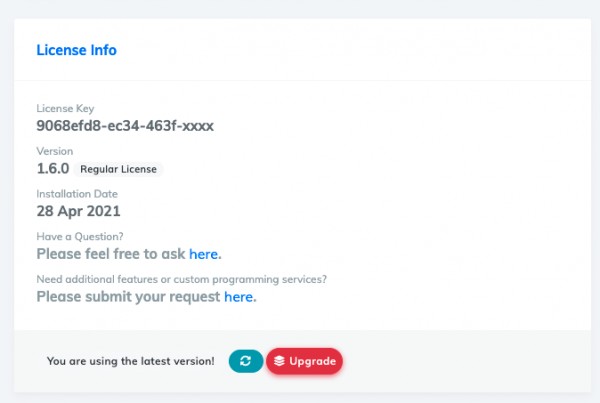Click the Regular License badge
600x403 pixels.
118,169
